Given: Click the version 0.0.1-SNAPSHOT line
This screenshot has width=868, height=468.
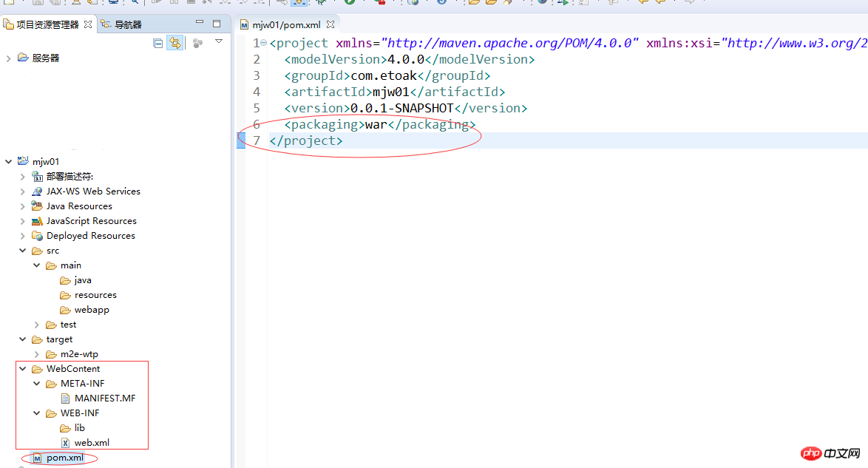Looking at the screenshot, I should pyautogui.click(x=406, y=108).
